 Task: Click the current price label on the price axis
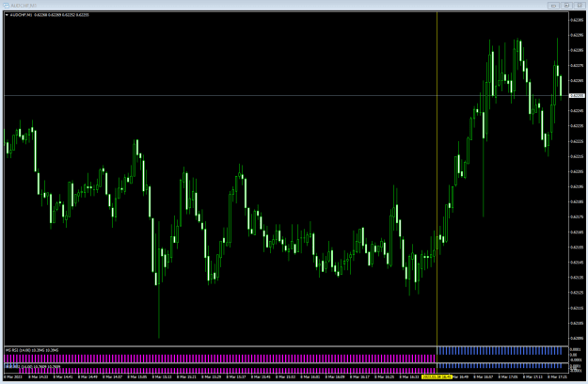point(577,96)
